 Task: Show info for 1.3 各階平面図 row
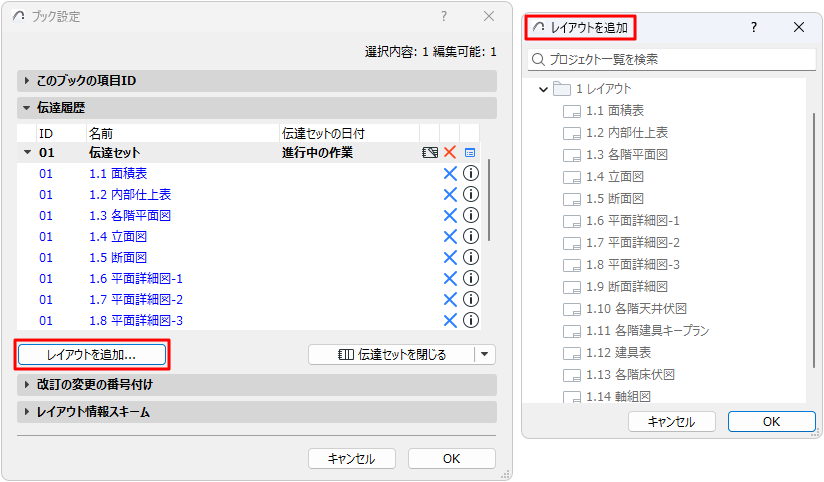[471, 215]
